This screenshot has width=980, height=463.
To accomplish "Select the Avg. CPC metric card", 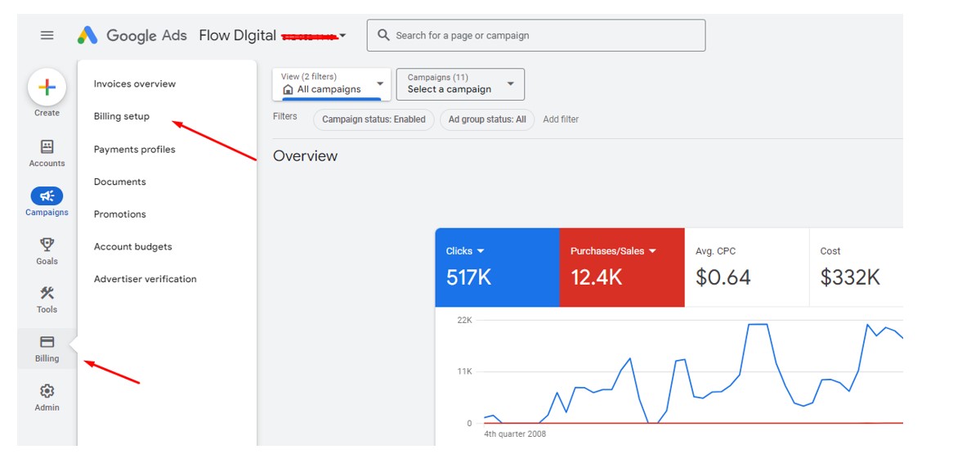I will pyautogui.click(x=747, y=267).
